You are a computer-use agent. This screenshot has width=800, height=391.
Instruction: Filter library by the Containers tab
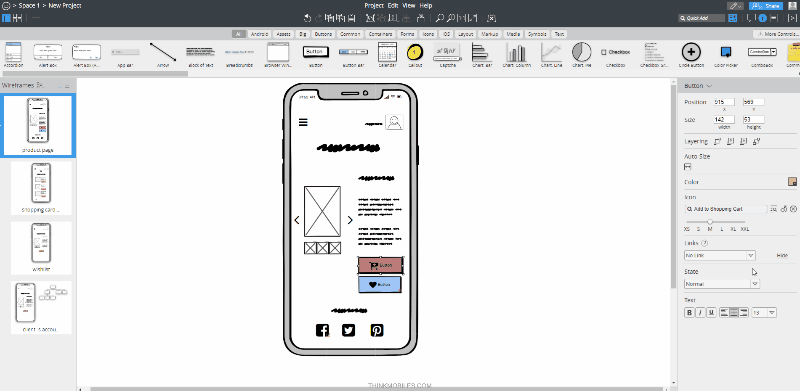pyautogui.click(x=380, y=34)
